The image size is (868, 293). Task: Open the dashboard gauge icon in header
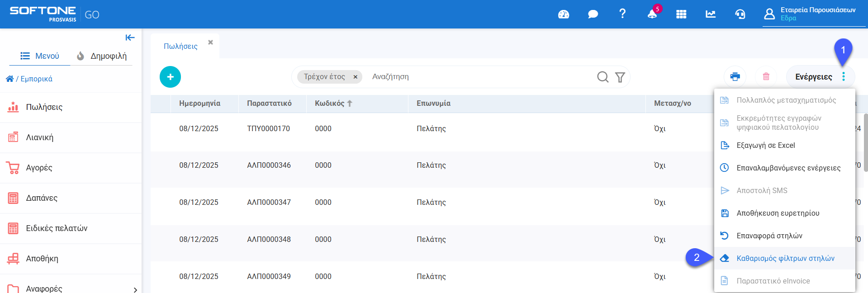coord(564,14)
